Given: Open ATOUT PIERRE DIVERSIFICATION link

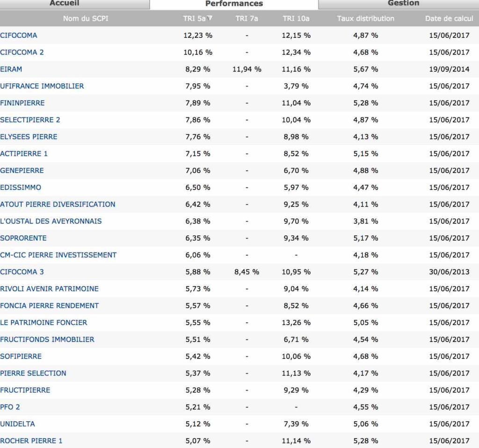Looking at the screenshot, I should point(58,204).
